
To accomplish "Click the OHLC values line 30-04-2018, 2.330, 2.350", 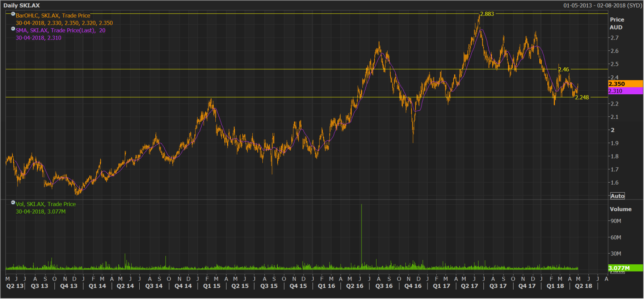I will coord(64,23).
